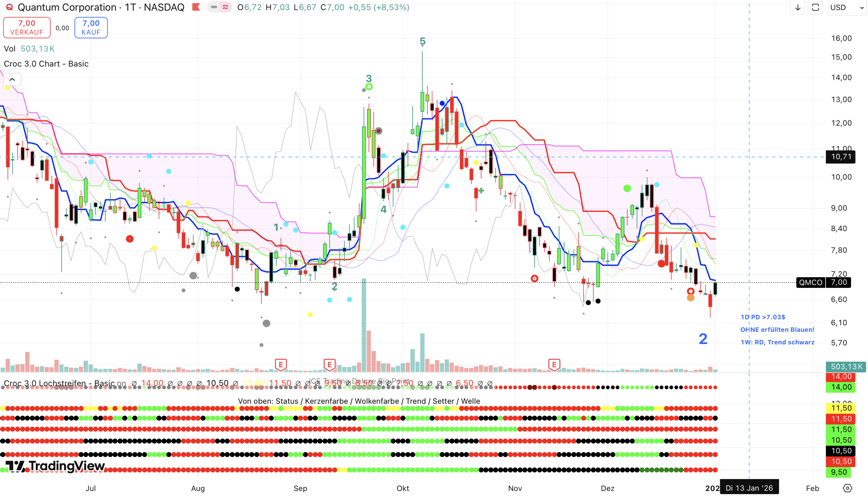868x496 pixels.
Task: Click the Vol 503,13K indicator label
Action: [x=29, y=49]
